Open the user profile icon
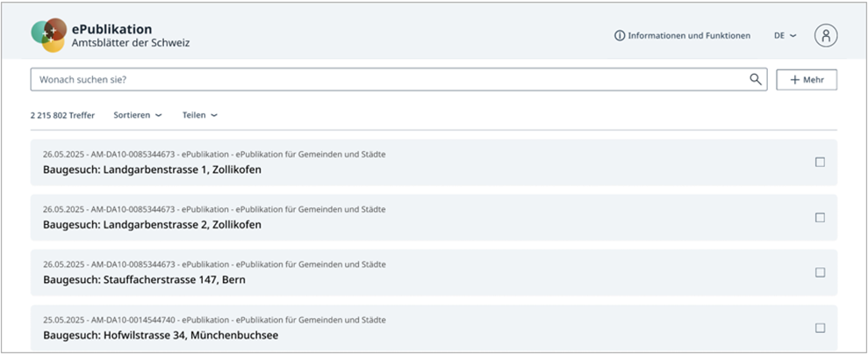This screenshot has width=868, height=355. click(x=825, y=35)
